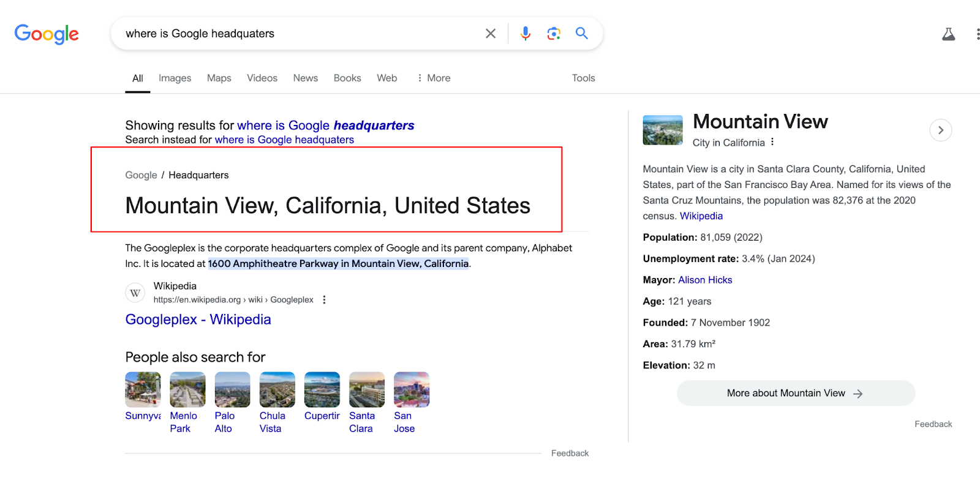Open corrected 'where is Google headquarters' link
This screenshot has height=488, width=980.
tap(326, 126)
